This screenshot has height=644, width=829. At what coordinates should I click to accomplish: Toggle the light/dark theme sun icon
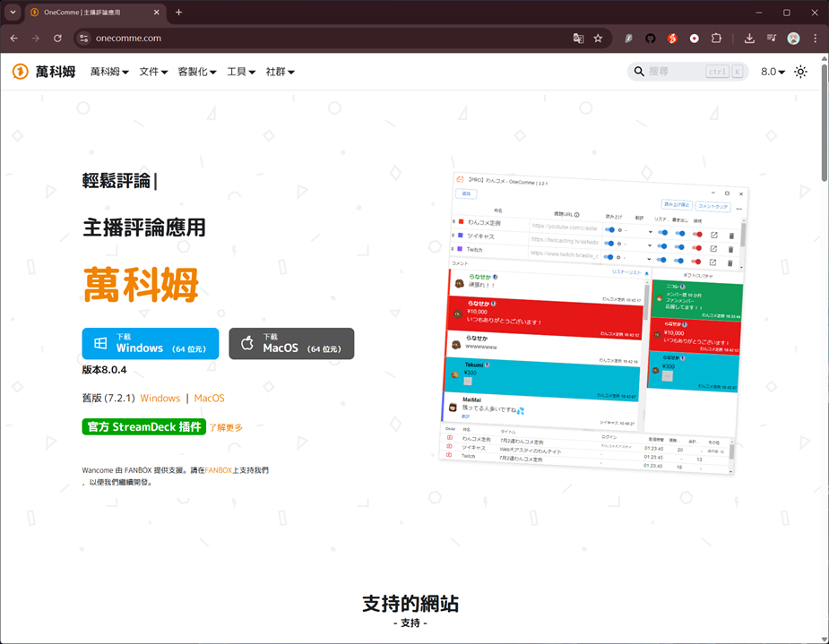point(800,72)
